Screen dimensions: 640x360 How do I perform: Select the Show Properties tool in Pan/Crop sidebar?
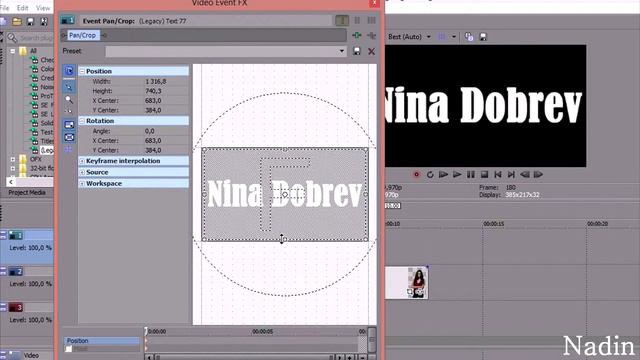[69, 71]
